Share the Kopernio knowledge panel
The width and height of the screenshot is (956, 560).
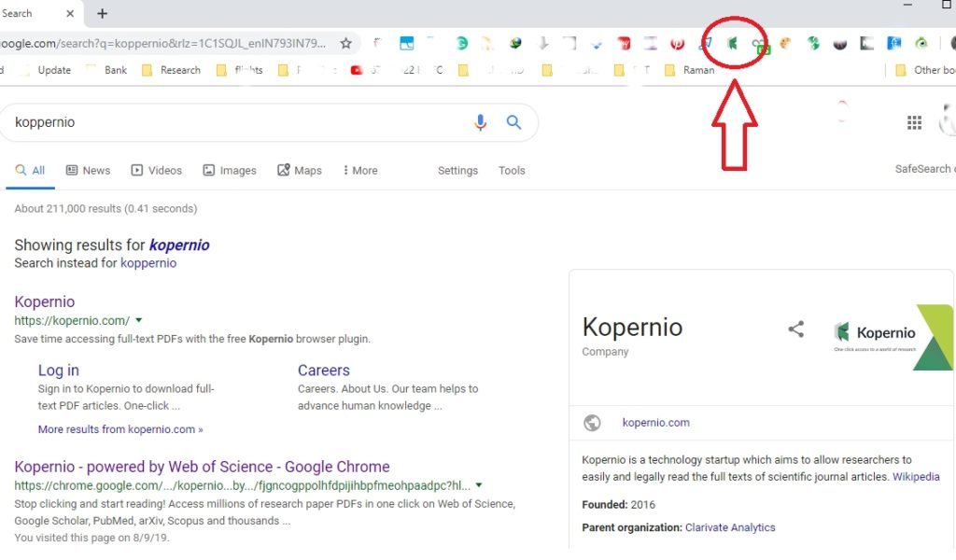tap(795, 329)
